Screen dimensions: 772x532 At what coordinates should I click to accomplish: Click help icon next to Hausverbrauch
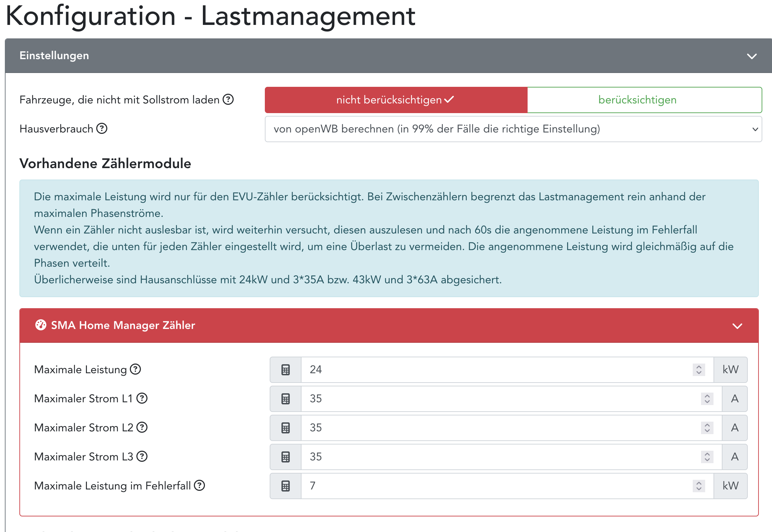click(102, 129)
